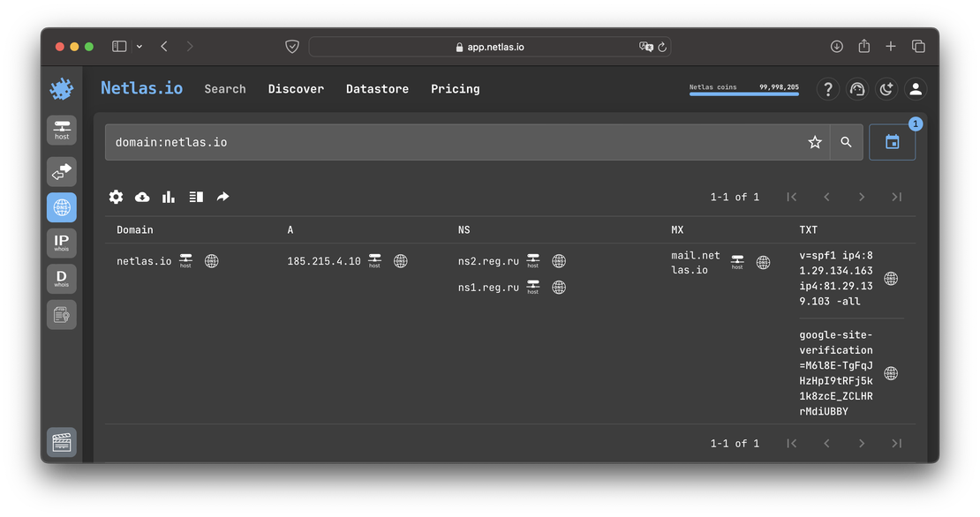Click the host badge next to 185.215.4.10
Image resolution: width=980 pixels, height=517 pixels.
click(x=374, y=260)
